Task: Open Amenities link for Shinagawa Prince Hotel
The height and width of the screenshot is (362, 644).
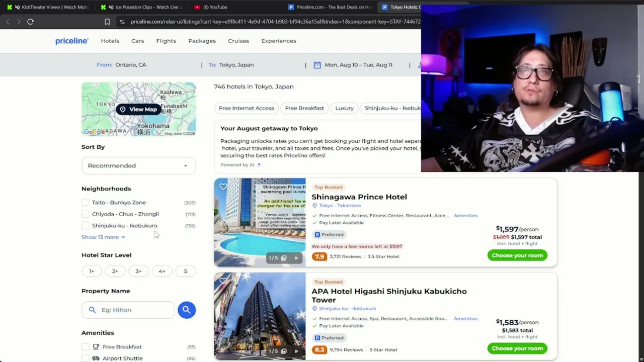Action: tap(466, 216)
